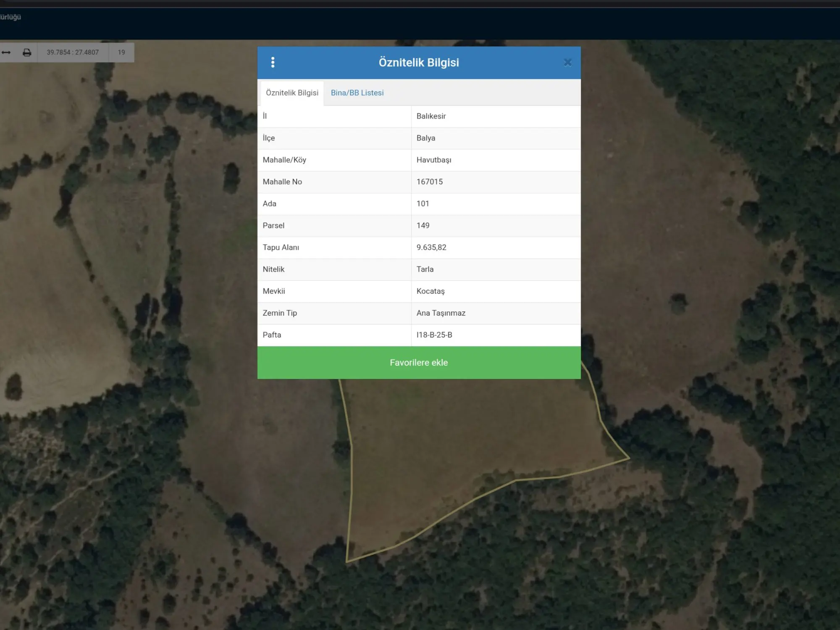The width and height of the screenshot is (840, 630).
Task: Click the İlçe label
Action: [269, 138]
